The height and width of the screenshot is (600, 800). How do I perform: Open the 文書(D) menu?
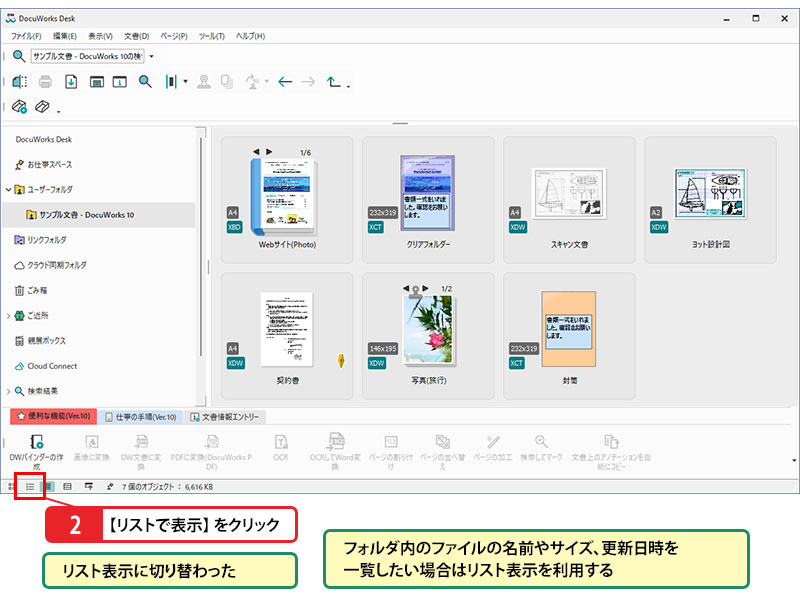click(137, 36)
